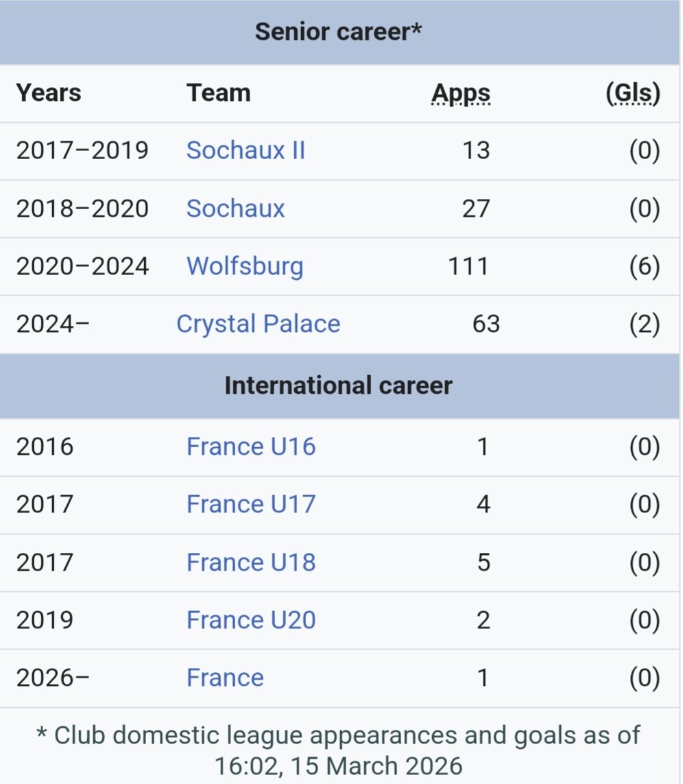683x784 pixels.
Task: Click the Apps abbreviation header
Action: (x=461, y=93)
